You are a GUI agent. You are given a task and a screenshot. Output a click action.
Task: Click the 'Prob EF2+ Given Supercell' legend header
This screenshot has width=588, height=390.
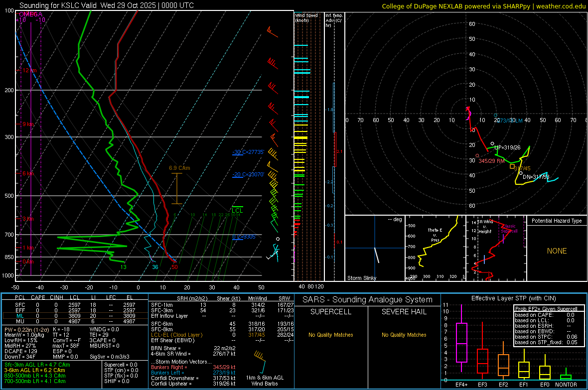click(546, 309)
